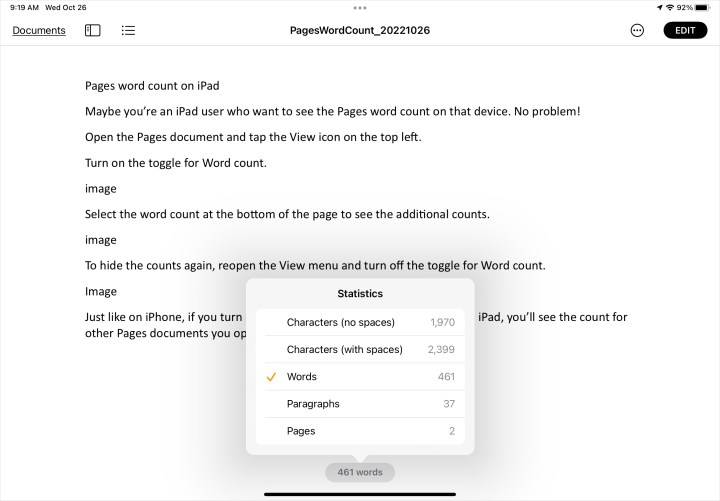Tap the 1,970 character count value
The image size is (720, 501).
[443, 322]
